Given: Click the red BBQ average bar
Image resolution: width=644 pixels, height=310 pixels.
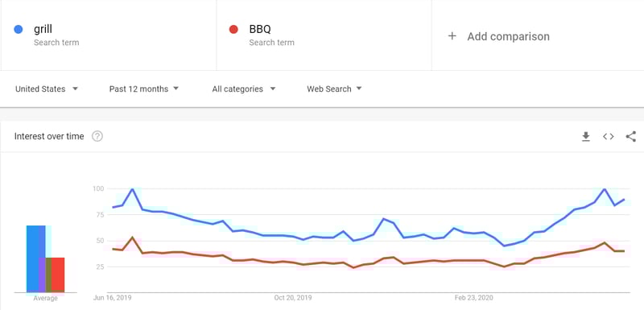Looking at the screenshot, I should pos(58,275).
